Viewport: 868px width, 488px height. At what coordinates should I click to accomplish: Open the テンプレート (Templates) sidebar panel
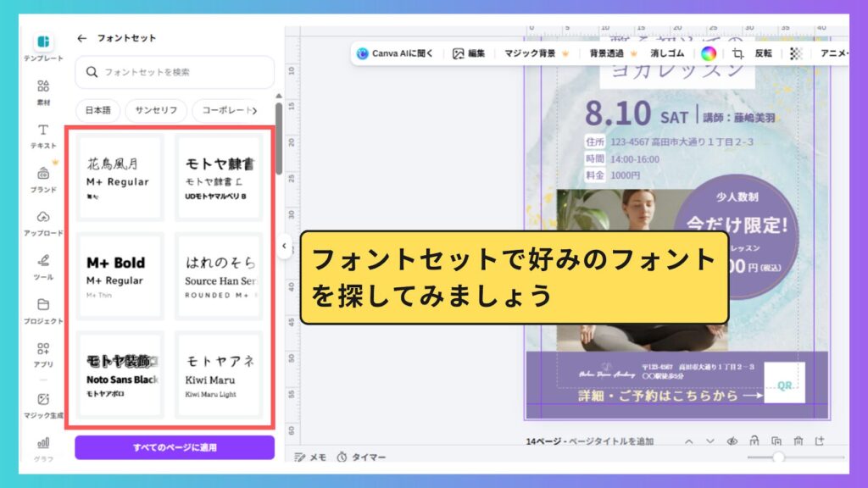[43, 47]
